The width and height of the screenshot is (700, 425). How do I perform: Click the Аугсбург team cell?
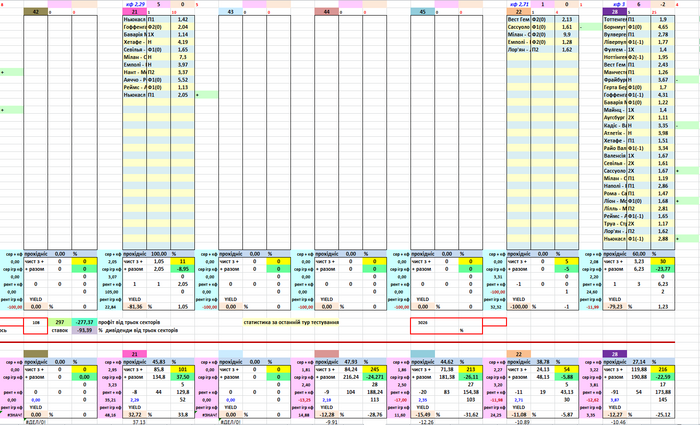615,117
